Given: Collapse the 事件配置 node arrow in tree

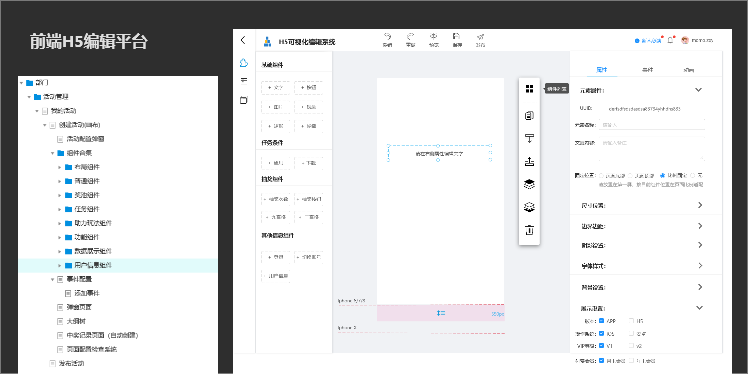Looking at the screenshot, I should (x=52, y=279).
